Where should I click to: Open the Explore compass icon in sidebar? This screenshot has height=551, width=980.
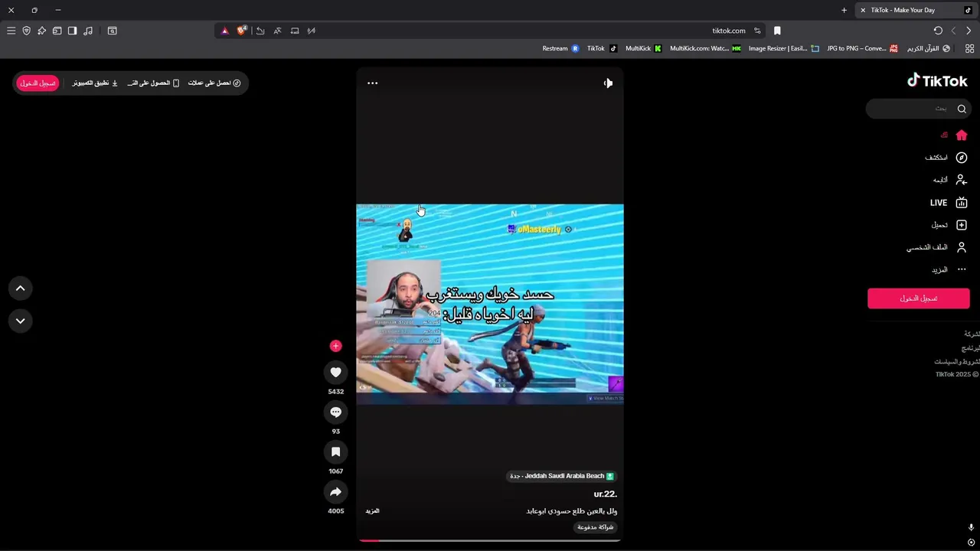click(x=962, y=158)
